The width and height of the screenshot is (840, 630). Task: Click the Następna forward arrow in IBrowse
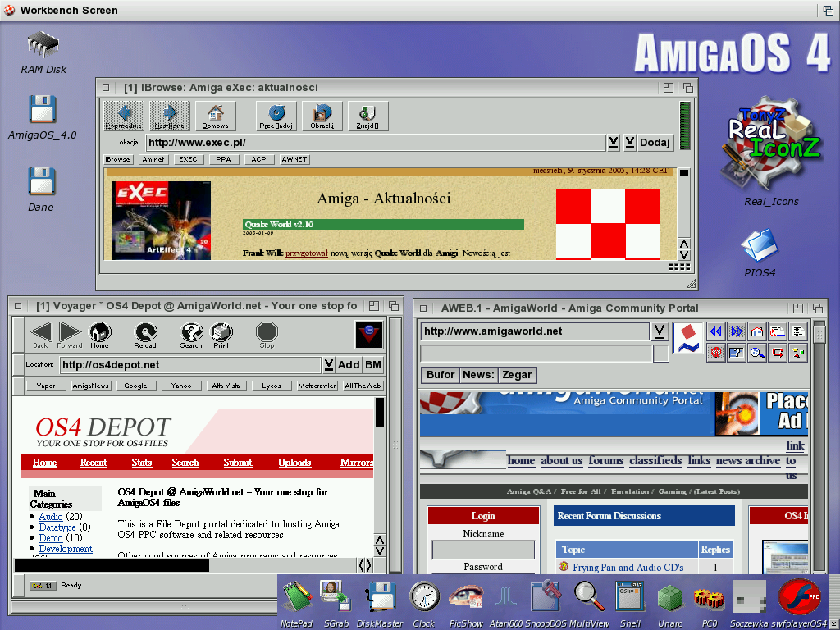[x=169, y=116]
